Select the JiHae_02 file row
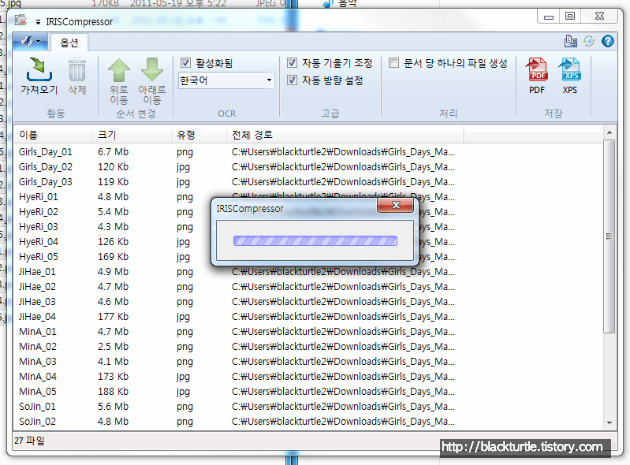Image resolution: width=630 pixels, height=465 pixels. point(308,287)
